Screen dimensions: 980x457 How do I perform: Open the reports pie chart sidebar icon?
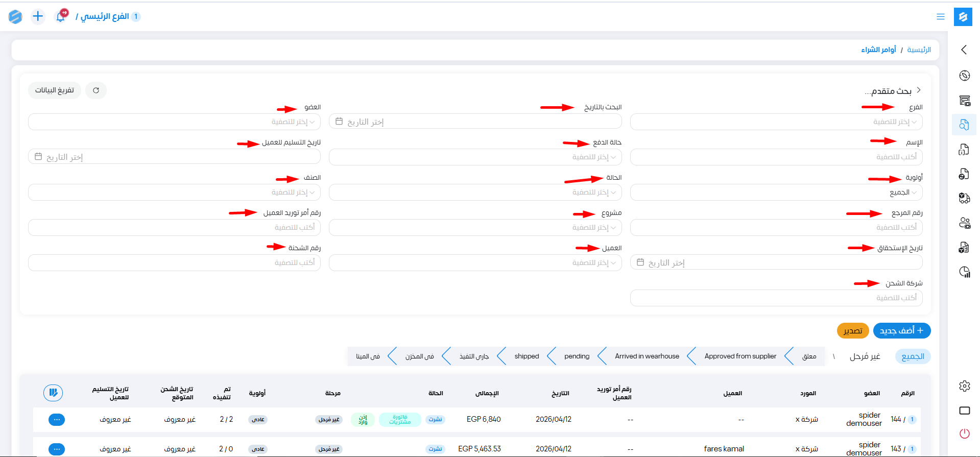[964, 272]
